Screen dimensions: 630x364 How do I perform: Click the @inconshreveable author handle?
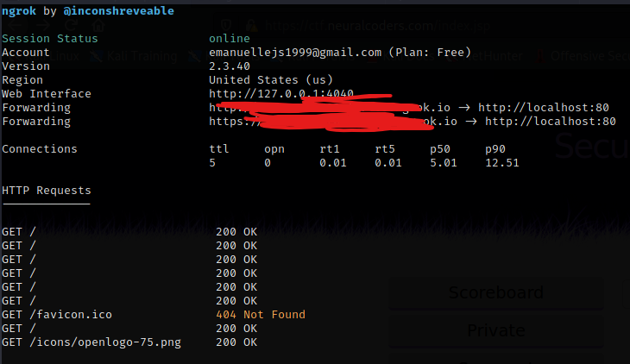(118, 11)
